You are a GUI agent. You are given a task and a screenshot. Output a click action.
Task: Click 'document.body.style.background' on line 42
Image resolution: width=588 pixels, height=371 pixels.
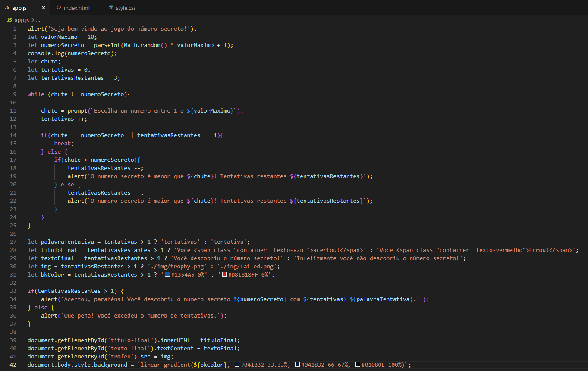point(77,365)
